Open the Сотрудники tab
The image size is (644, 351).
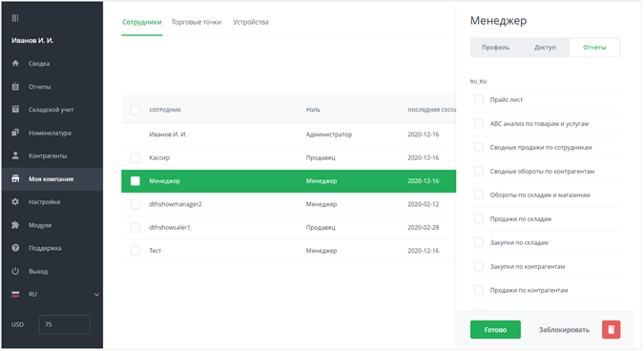[x=142, y=22]
